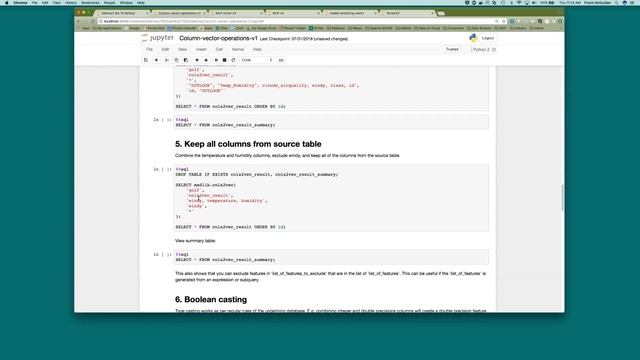The height and width of the screenshot is (360, 640).
Task: Interrupt the kernel with the stop icon
Action: tap(224, 60)
